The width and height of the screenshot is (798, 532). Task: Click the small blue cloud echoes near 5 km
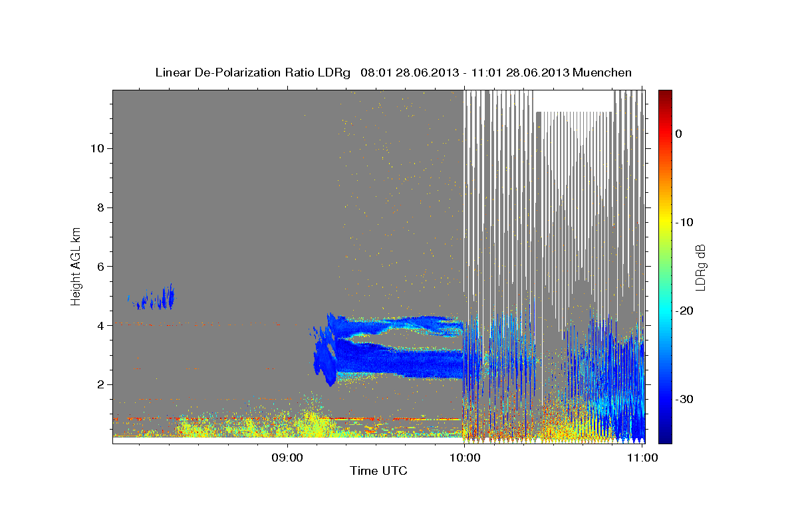(x=153, y=298)
